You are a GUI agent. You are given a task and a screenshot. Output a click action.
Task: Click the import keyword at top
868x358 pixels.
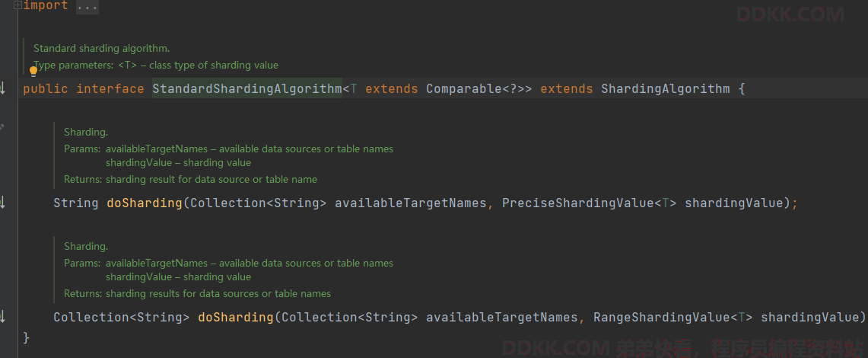(x=45, y=6)
